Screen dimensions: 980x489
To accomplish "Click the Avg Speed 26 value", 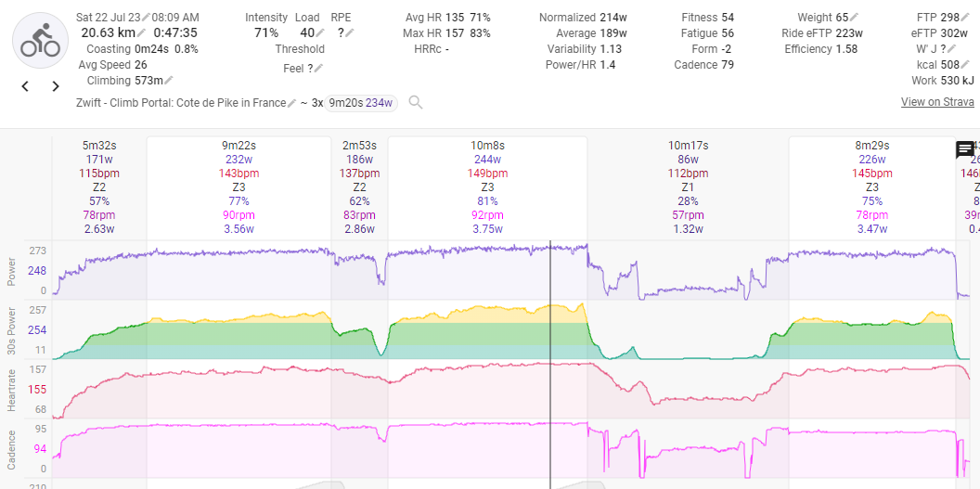I will click(x=141, y=64).
